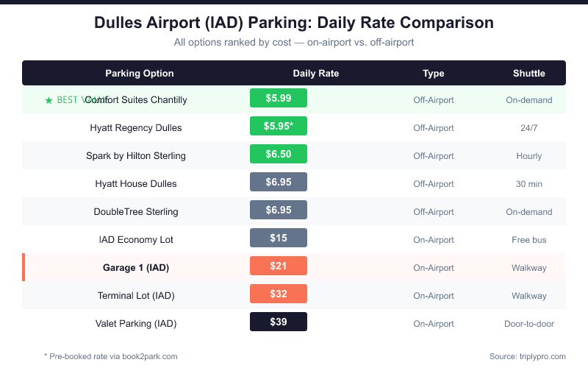Click the $5.95* rate badge
Viewport: 588px width, 368px height.
(x=279, y=127)
